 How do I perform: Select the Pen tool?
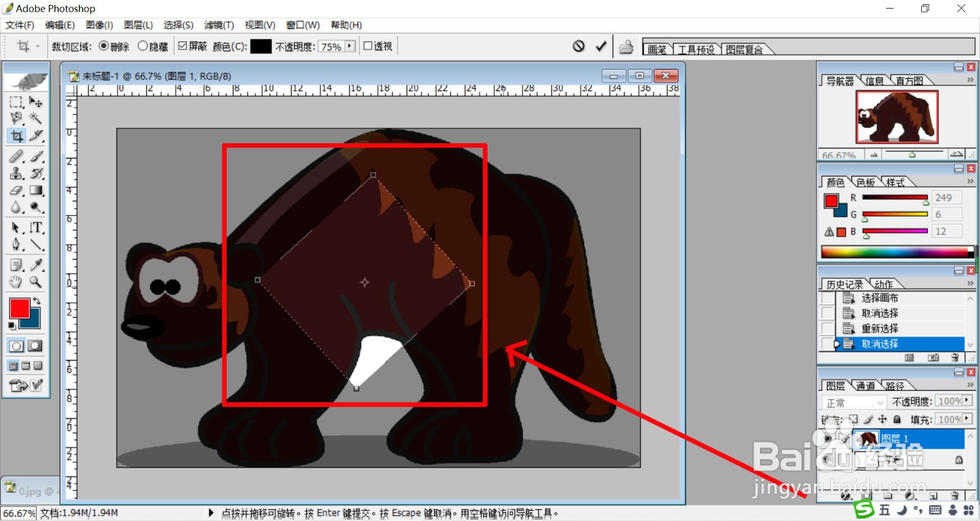point(17,245)
